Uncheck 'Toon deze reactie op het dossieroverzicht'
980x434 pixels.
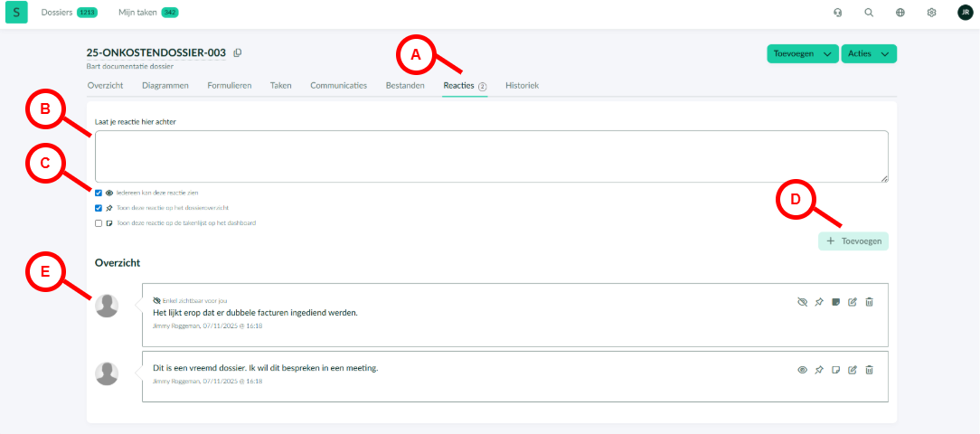[99, 208]
